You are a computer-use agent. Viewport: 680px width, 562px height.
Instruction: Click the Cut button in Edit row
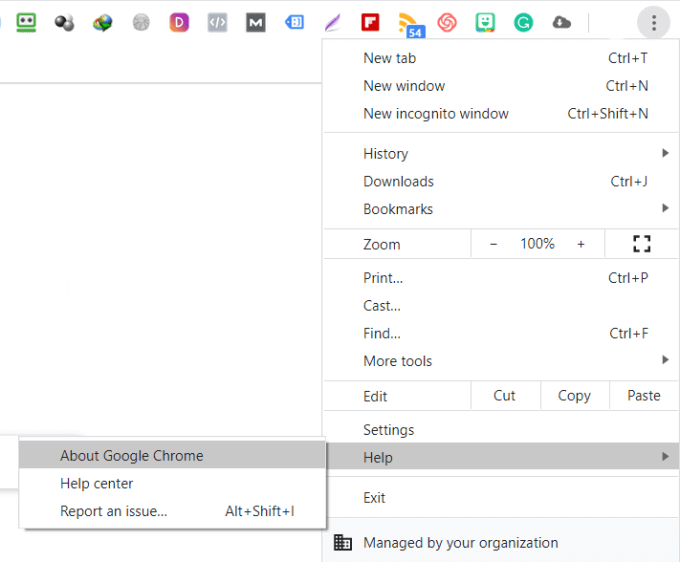coord(505,395)
